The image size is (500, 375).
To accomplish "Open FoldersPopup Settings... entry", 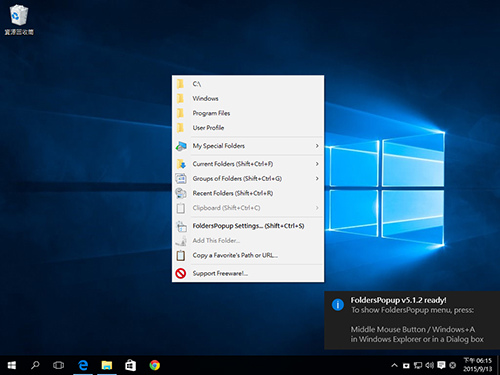I will pos(248,226).
